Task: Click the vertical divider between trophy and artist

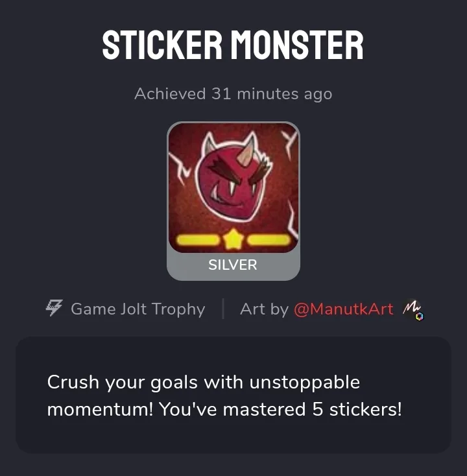Action: pos(223,309)
